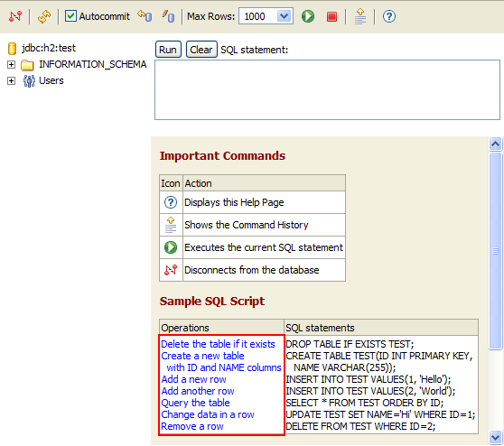Open the Command History toolbar icon
Screen dimensions: 504x446
[360, 16]
